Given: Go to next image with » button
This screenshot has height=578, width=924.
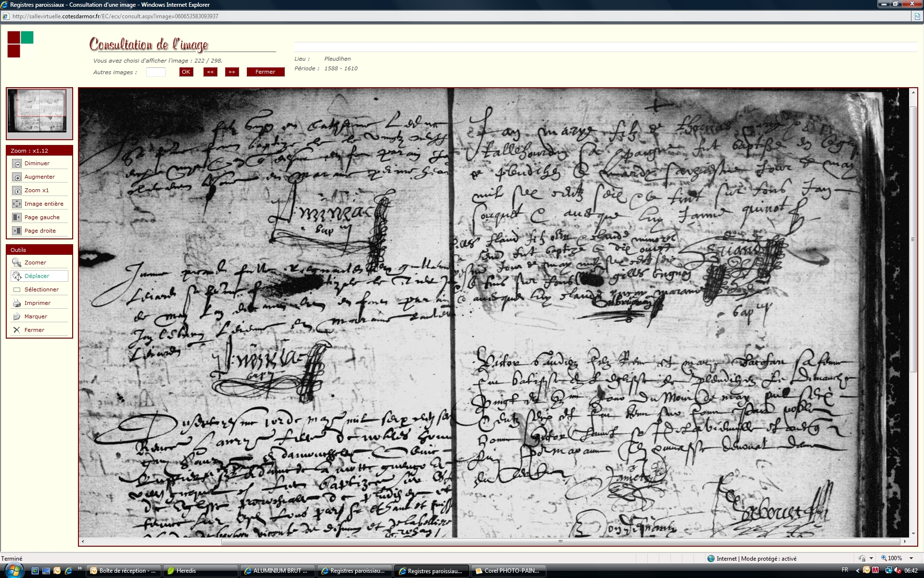Looking at the screenshot, I should click(232, 72).
